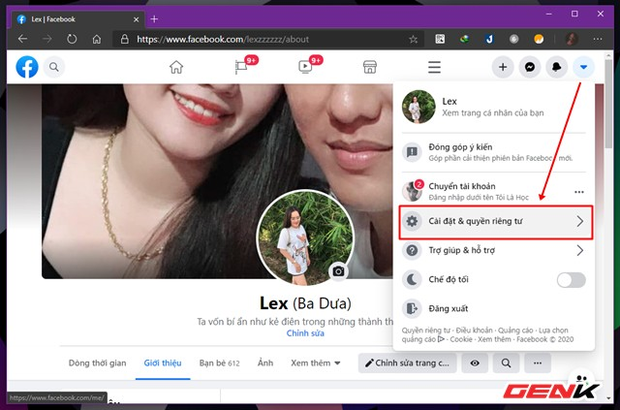Click the Quyền riêng tư footer link
Screen dimensions: 620x410
[x=426, y=330]
